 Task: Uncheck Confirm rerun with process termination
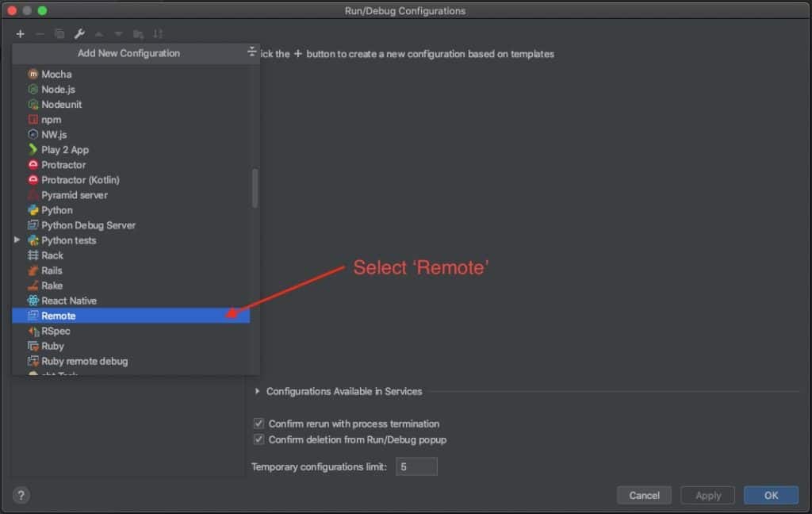coord(258,424)
